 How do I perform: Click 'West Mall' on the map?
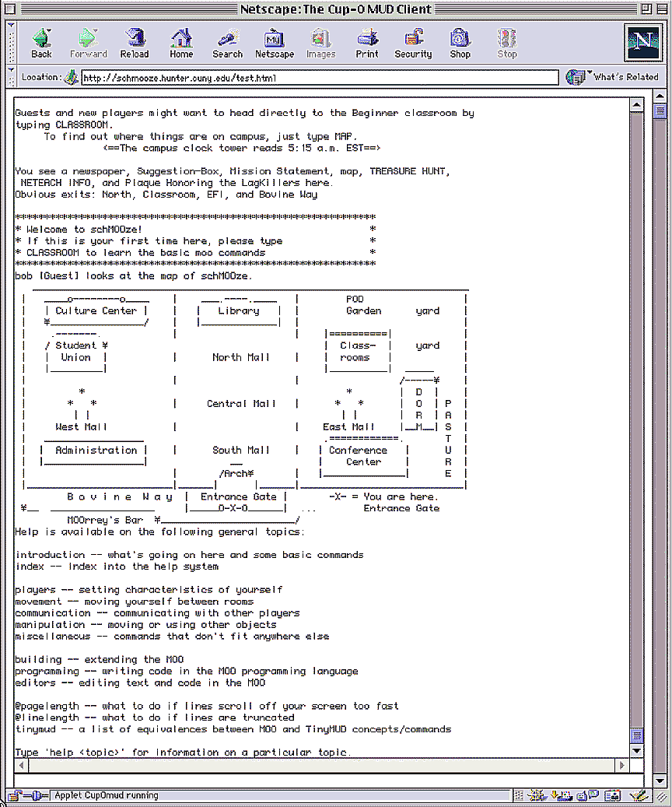82,427
